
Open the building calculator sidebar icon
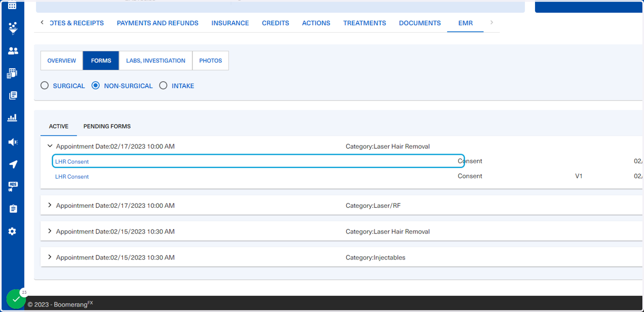pos(12,74)
